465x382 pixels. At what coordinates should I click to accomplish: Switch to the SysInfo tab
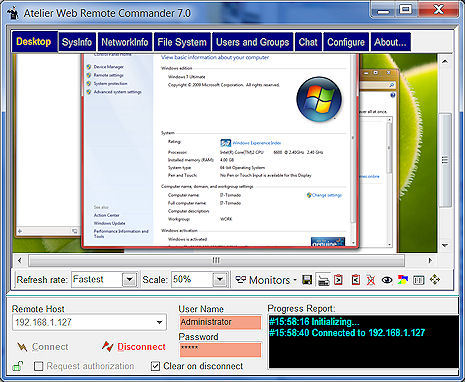click(77, 42)
